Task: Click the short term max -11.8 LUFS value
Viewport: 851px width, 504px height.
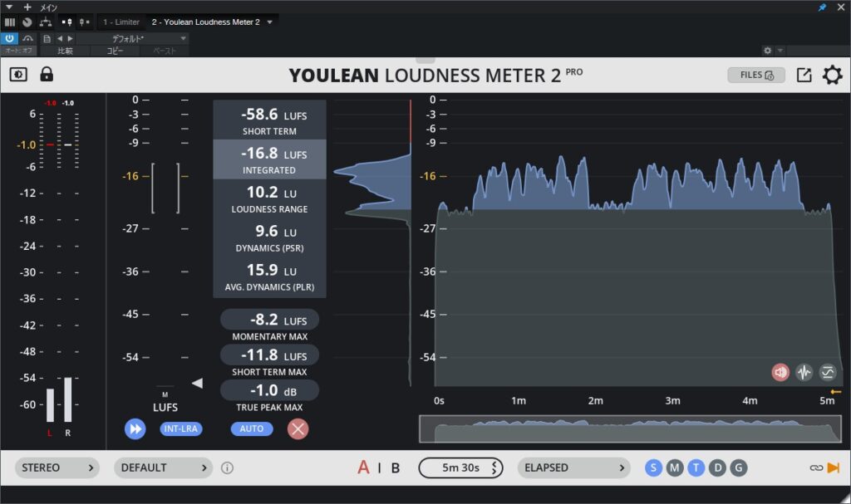Action: pyautogui.click(x=270, y=355)
